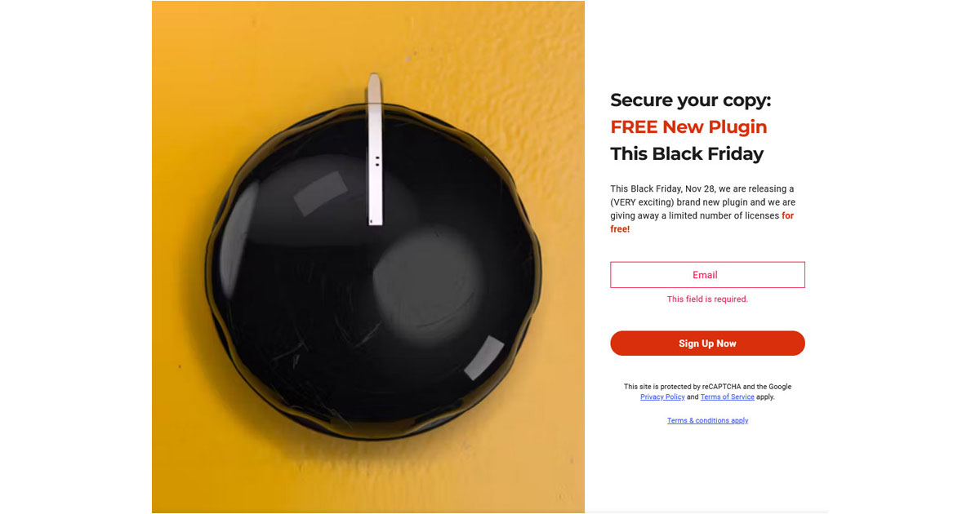Click the rectangular highlight at the knob's lower right

click(x=484, y=358)
